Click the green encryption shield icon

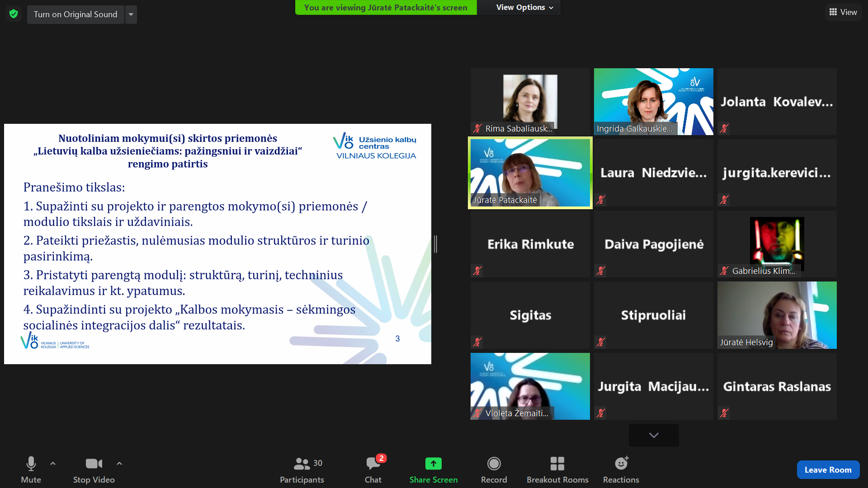tap(14, 14)
